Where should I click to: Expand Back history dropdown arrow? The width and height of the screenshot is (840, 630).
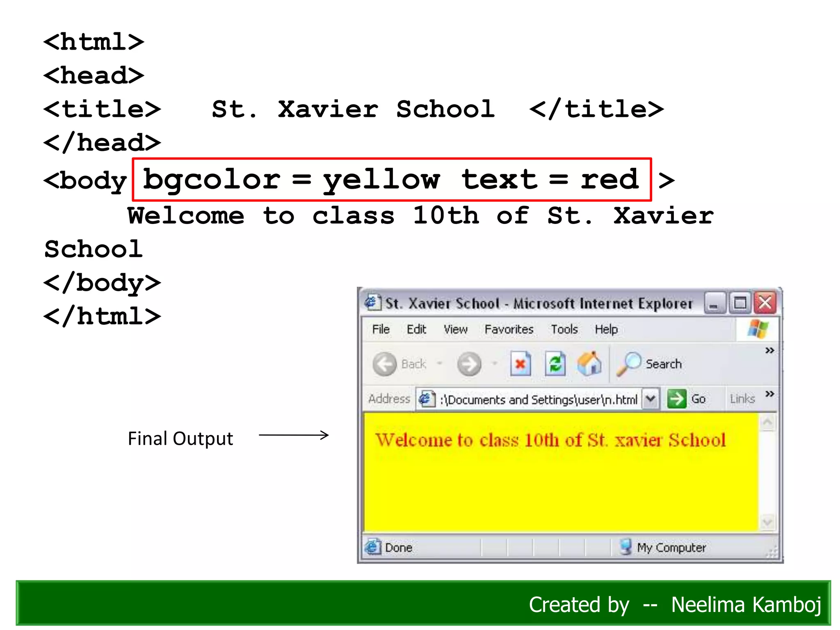[x=439, y=363]
